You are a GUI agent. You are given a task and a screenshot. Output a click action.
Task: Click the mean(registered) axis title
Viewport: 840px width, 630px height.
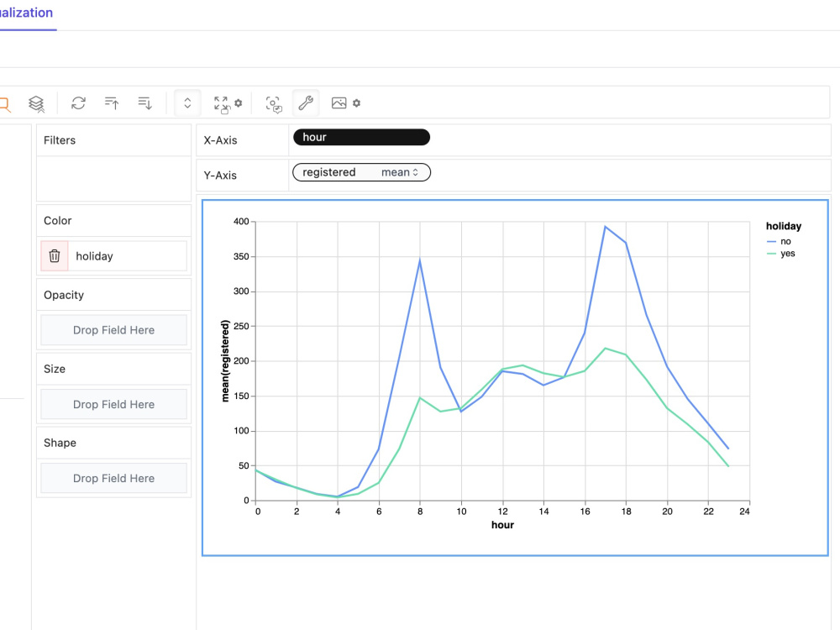tap(225, 361)
